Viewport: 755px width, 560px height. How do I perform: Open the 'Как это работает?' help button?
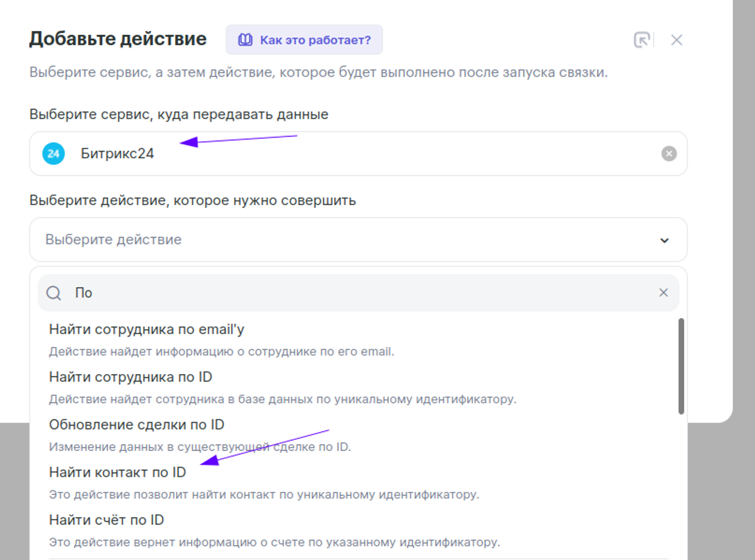(x=304, y=40)
